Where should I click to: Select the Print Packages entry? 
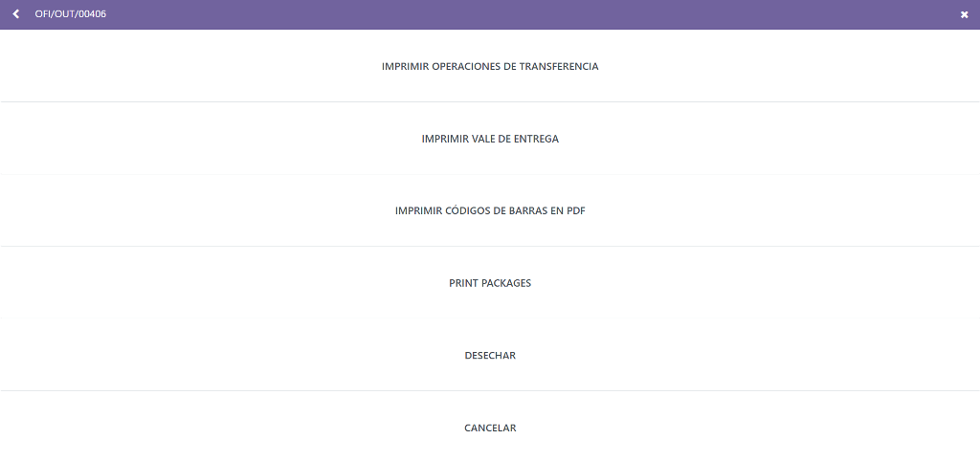(x=490, y=283)
